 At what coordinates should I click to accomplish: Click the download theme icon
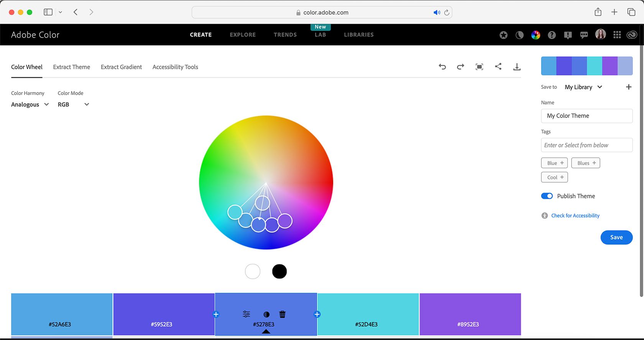[x=517, y=67]
